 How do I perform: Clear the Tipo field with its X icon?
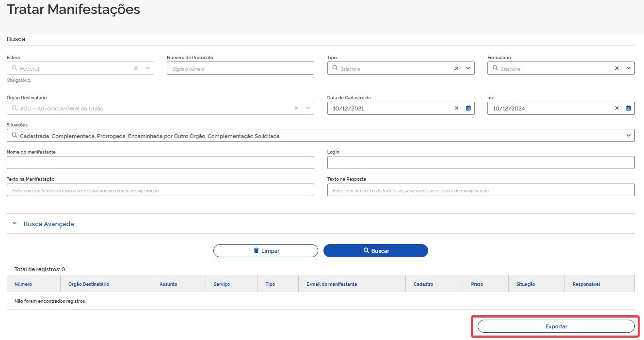(x=456, y=68)
